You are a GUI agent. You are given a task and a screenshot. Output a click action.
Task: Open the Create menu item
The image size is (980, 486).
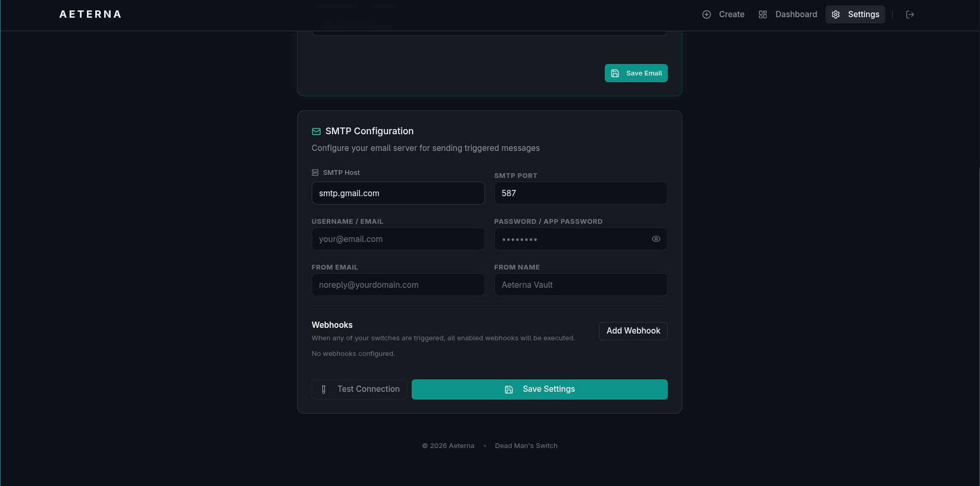pyautogui.click(x=723, y=15)
